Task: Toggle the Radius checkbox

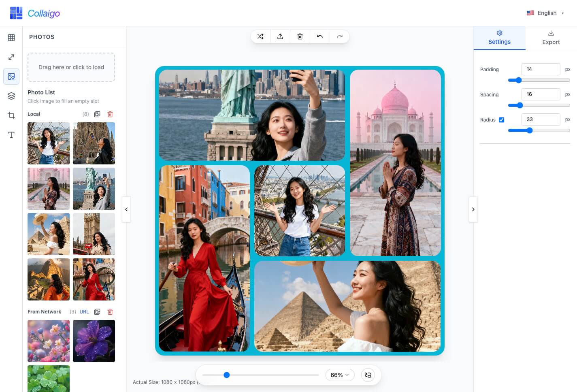Action: coord(501,120)
